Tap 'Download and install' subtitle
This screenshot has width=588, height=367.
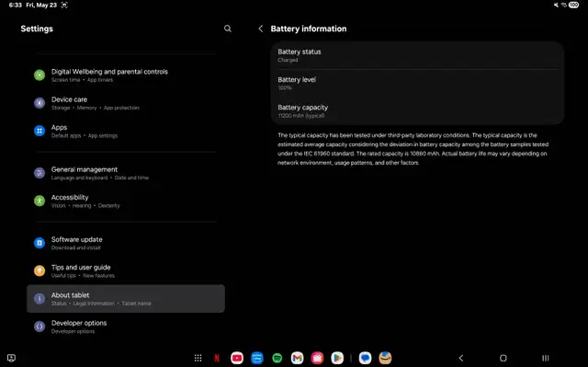(75, 247)
